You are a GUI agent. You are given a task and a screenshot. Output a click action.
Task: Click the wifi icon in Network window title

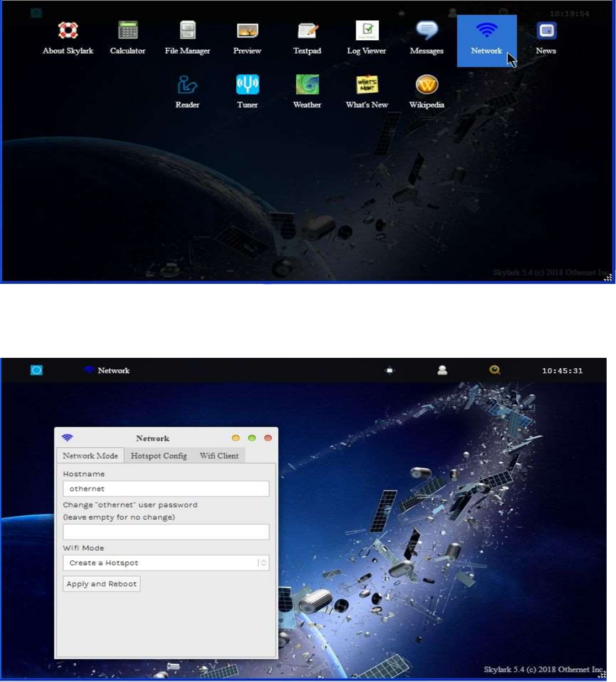coord(67,438)
